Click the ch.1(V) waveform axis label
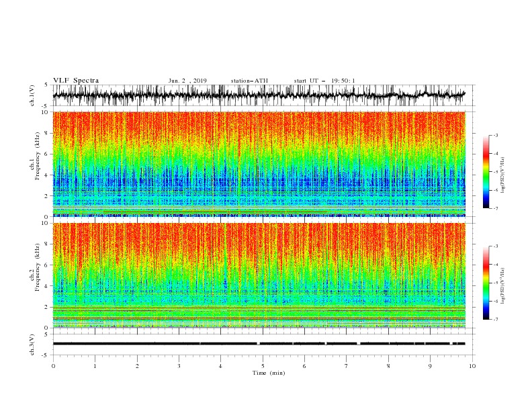This screenshot has width=532, height=411. [x=32, y=95]
